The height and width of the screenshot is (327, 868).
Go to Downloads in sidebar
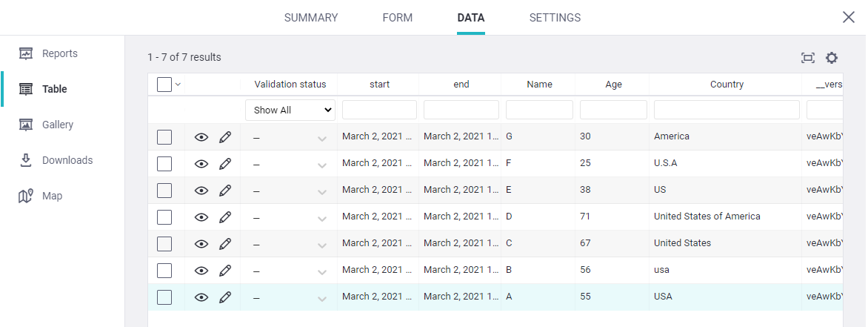click(67, 160)
